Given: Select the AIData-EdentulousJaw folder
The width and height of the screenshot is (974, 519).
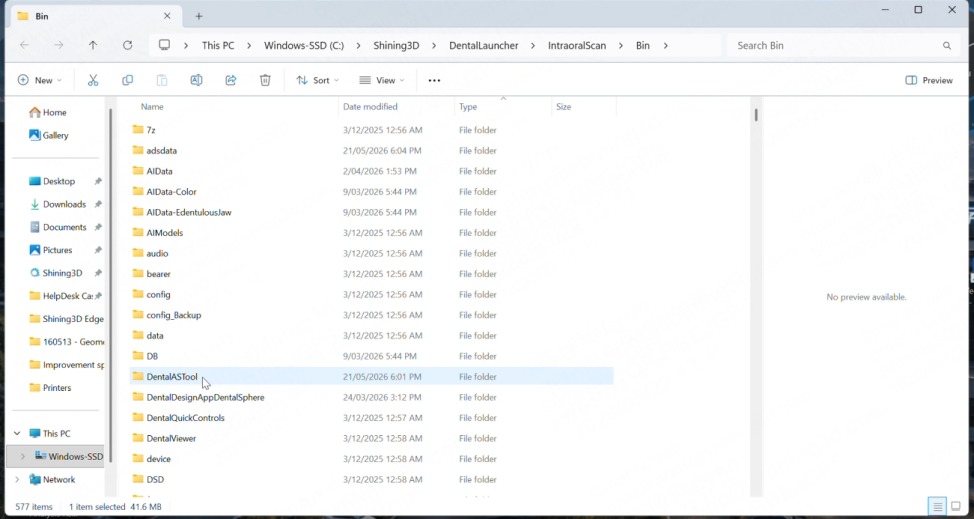Looking at the screenshot, I should click(189, 212).
